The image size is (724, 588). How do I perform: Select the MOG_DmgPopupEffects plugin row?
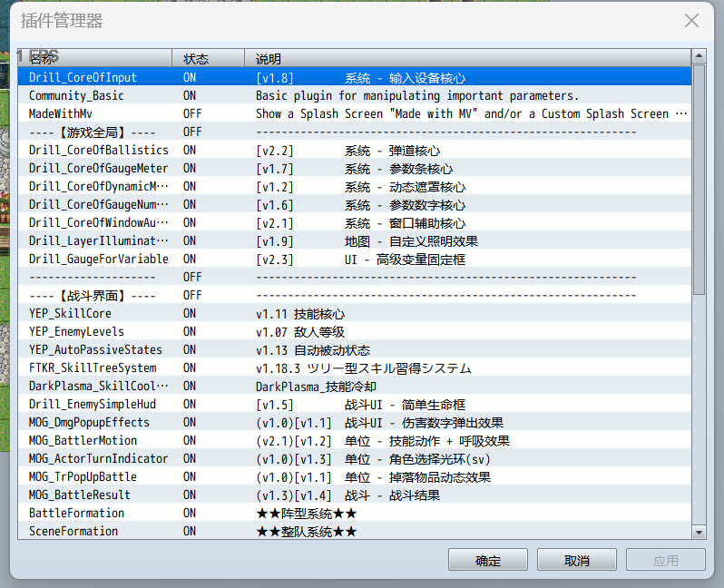(355, 422)
